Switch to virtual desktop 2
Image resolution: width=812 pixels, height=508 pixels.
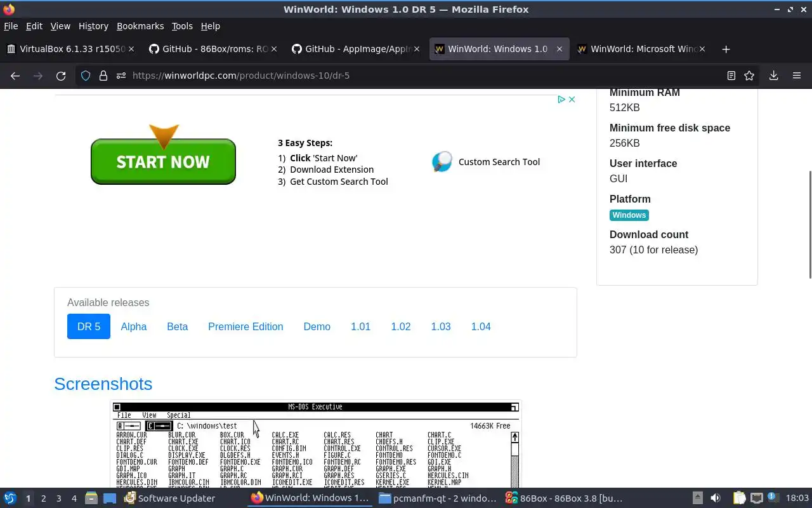pos(44,498)
